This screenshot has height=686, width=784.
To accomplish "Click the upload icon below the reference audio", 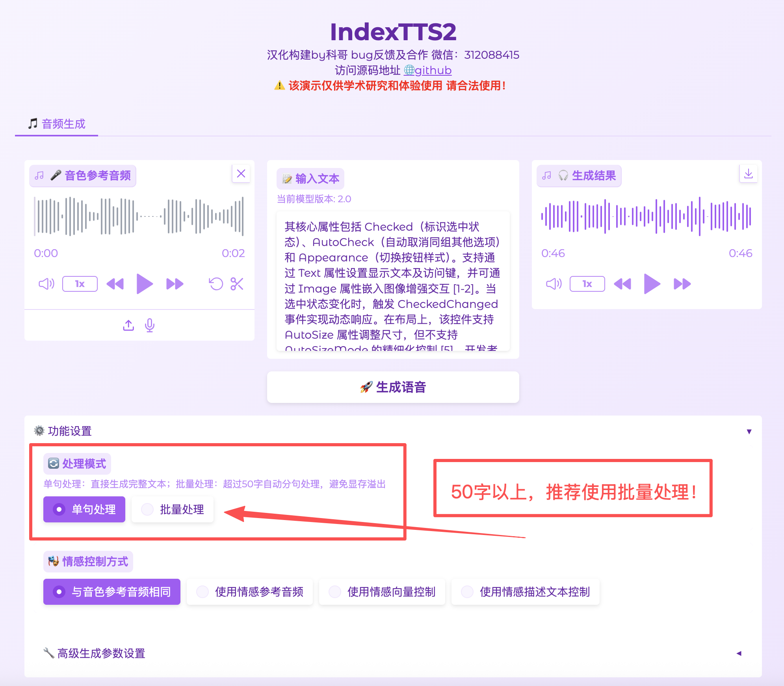I will 128,325.
